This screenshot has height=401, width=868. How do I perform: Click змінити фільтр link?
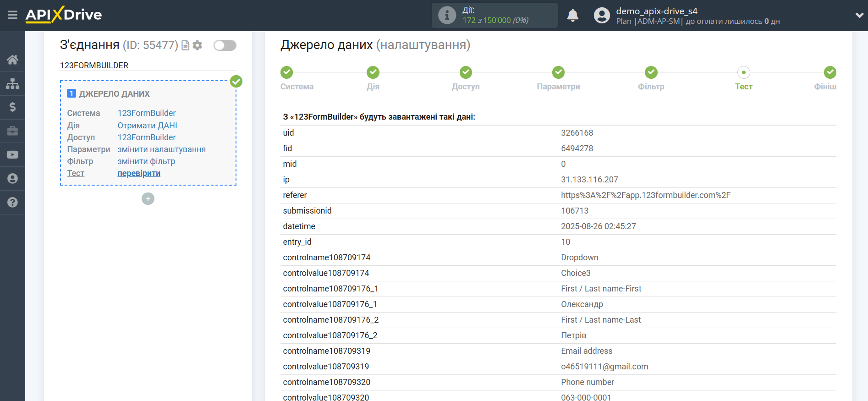click(146, 161)
